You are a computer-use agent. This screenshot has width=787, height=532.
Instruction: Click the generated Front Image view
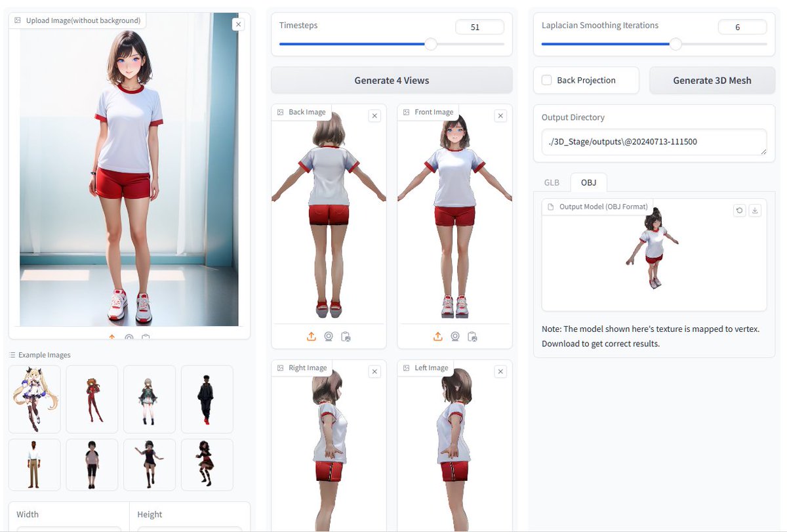tap(454, 213)
